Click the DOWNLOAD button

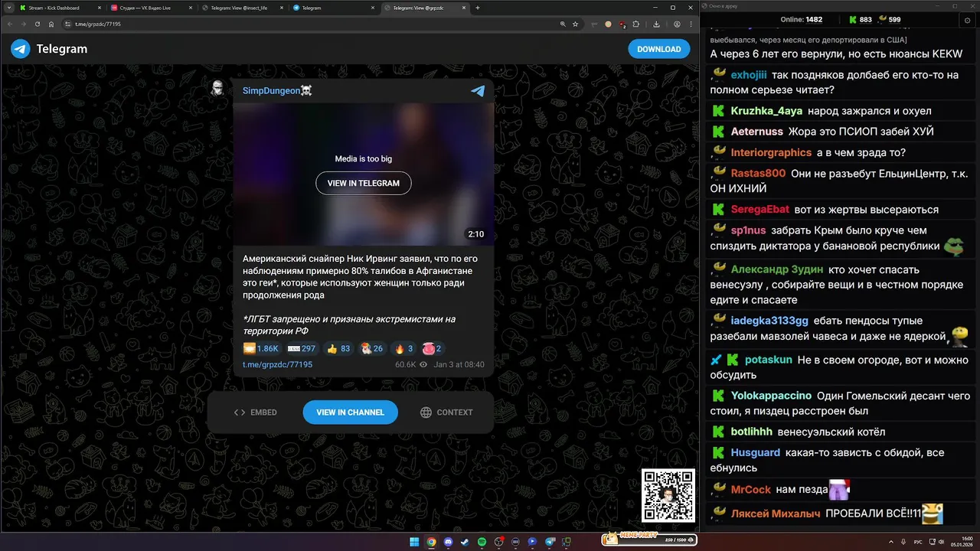pos(659,49)
